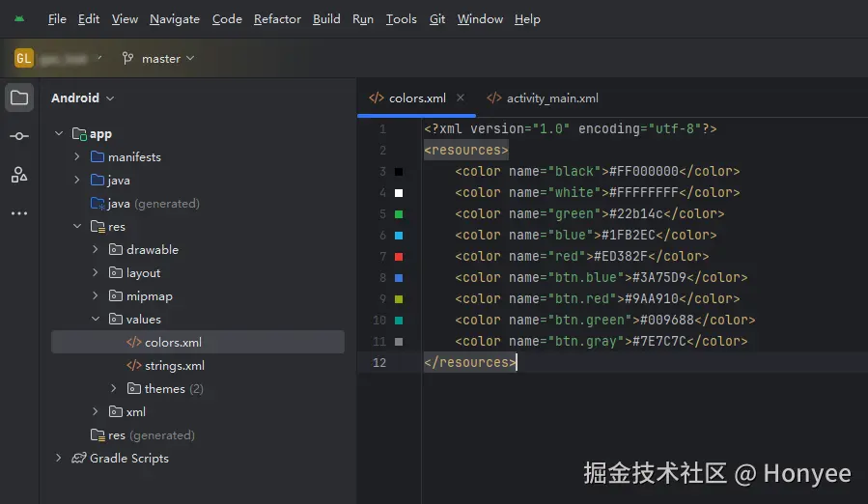Select colors.xml in the project tree
Screen dimensions: 868x504
(x=198, y=343)
